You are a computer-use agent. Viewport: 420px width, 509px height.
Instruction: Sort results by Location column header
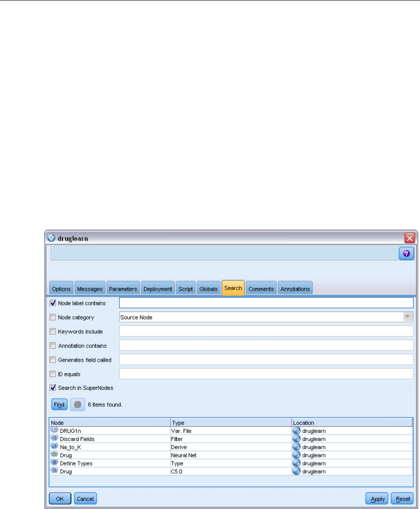pyautogui.click(x=353, y=423)
